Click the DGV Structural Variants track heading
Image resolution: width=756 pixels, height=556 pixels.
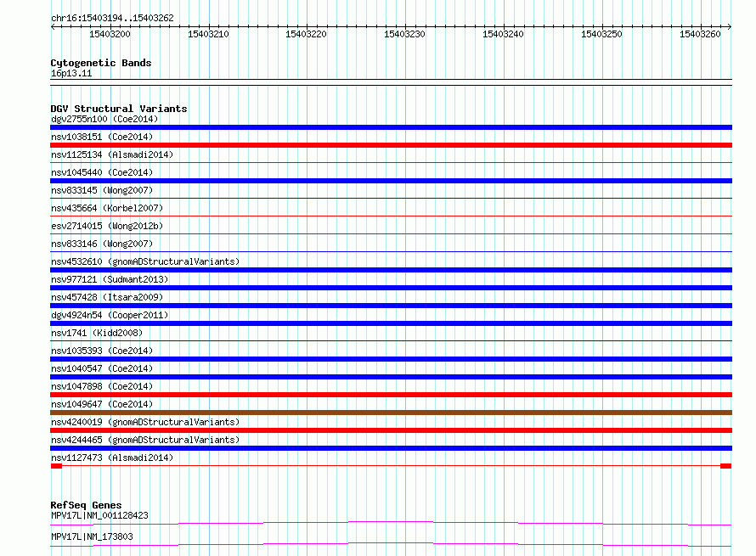click(119, 109)
